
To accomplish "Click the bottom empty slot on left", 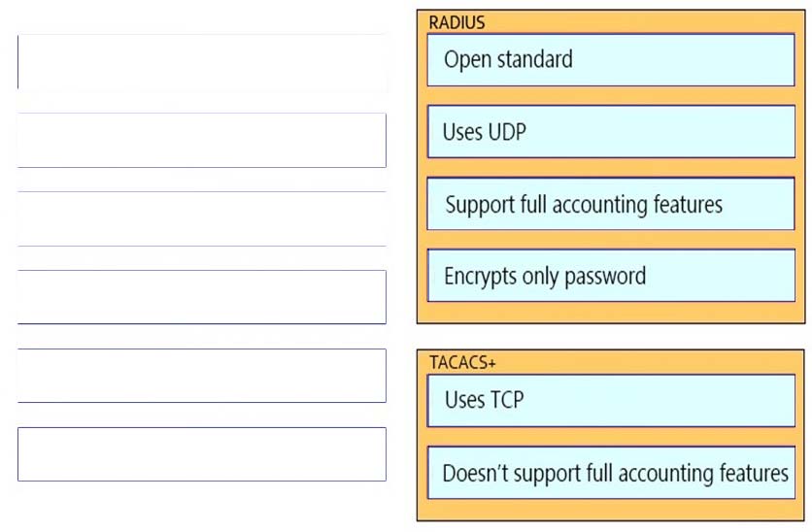I will pyautogui.click(x=202, y=454).
